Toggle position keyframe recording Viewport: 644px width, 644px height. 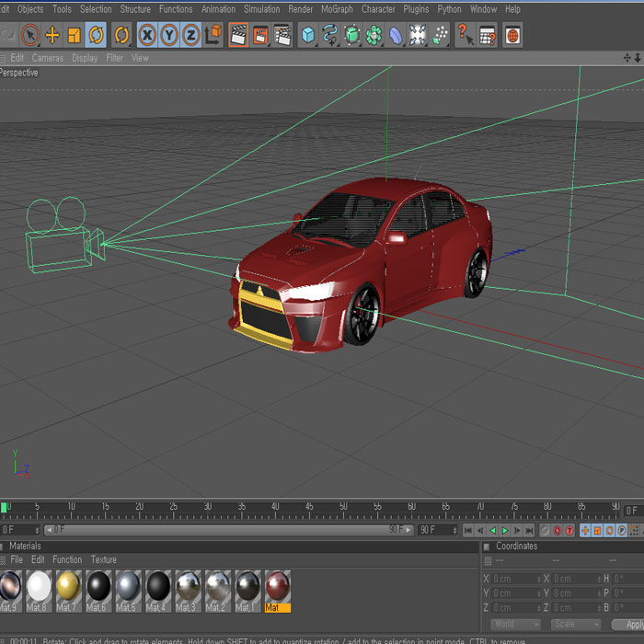pyautogui.click(x=585, y=530)
